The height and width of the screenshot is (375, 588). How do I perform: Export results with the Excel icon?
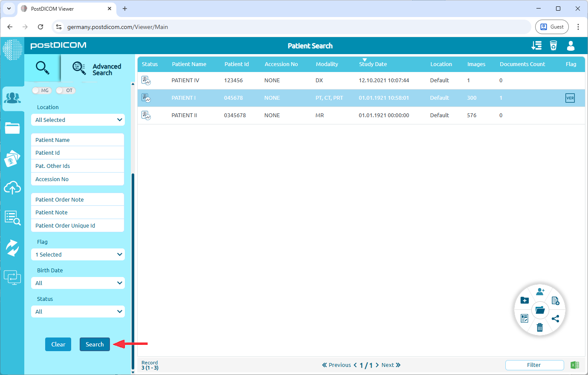(575, 365)
